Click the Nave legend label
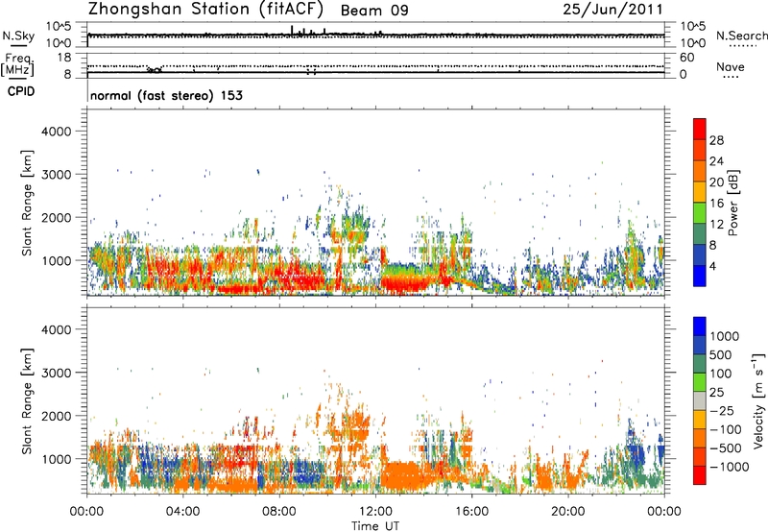768x532 pixels. click(x=731, y=66)
